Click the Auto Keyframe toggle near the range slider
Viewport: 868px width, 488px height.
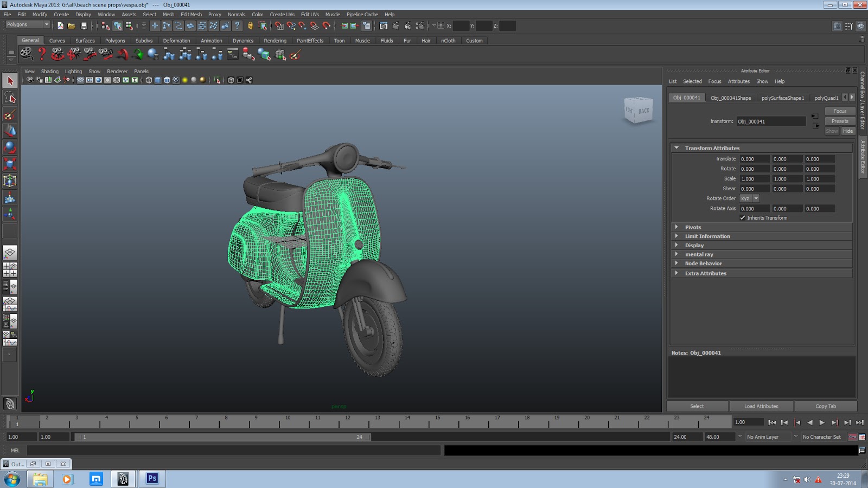coord(853,436)
